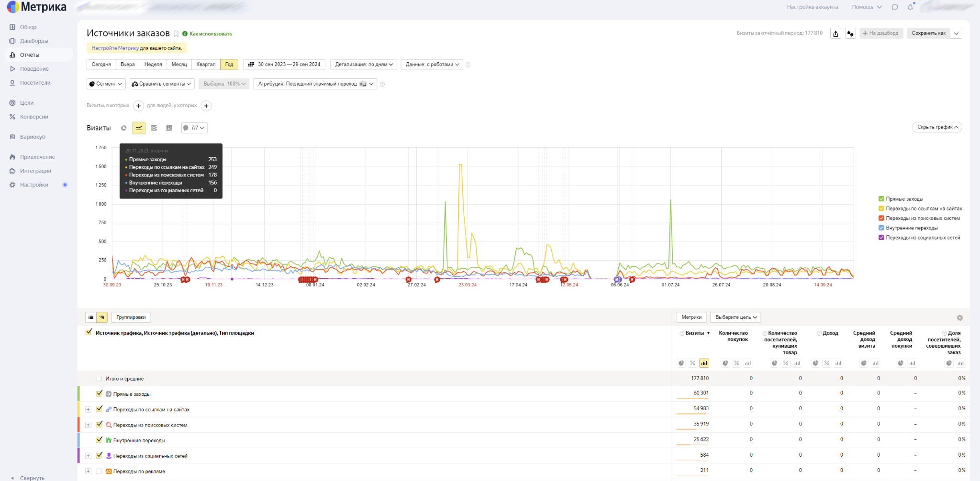Open the Выберите цель dropdown
The height and width of the screenshot is (481, 980).
point(735,317)
